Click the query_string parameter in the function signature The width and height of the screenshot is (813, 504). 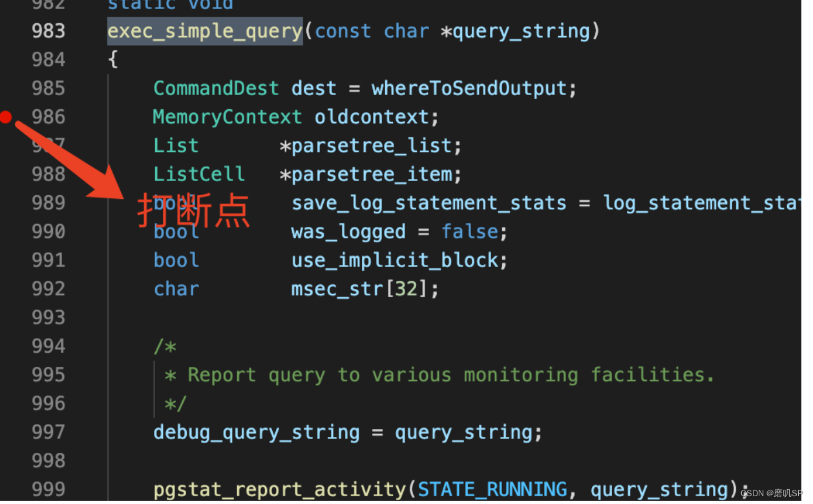click(521, 31)
